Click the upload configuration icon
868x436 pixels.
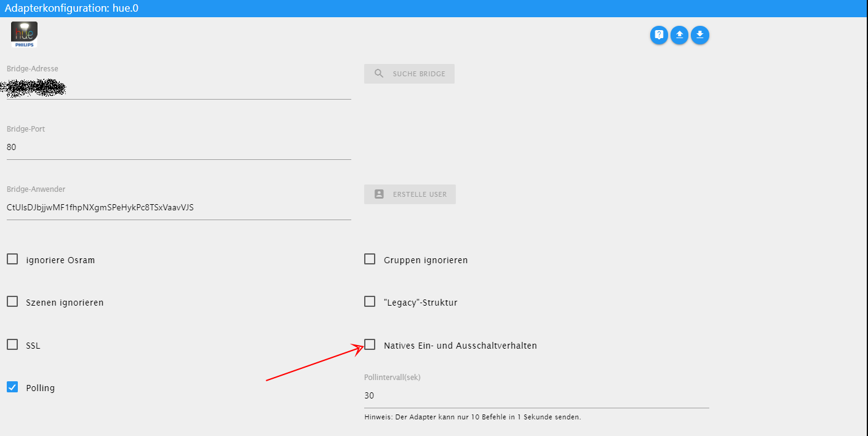[679, 35]
